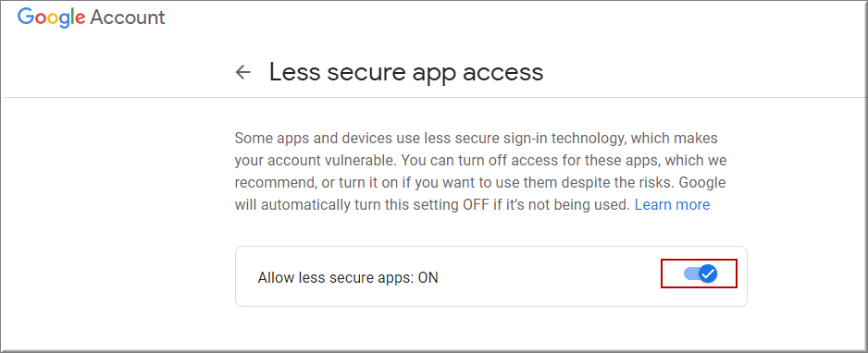Turn off Allow less secure apps toggle
Viewport: 868px width, 353px height.
tap(701, 273)
